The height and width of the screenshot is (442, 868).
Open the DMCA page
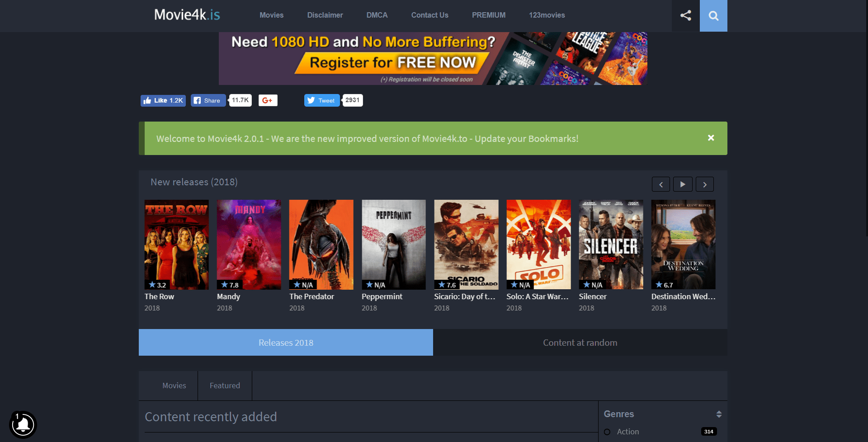click(377, 15)
